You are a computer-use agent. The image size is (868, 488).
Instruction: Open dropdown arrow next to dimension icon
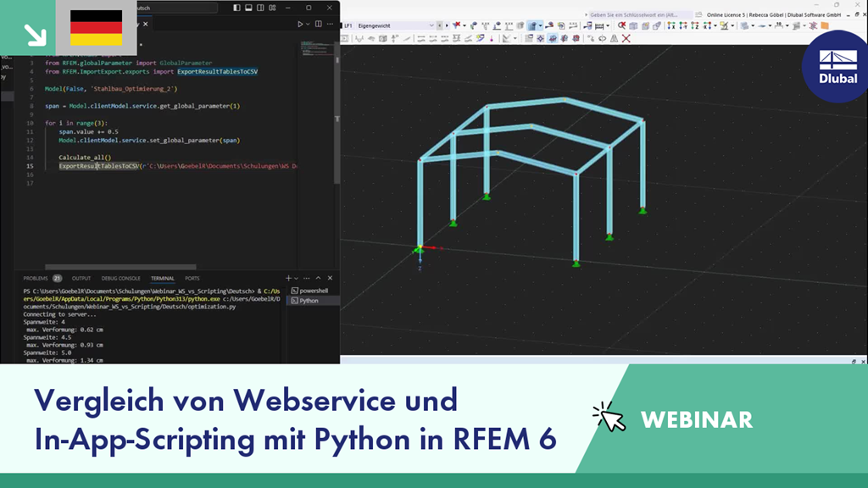pos(608,25)
